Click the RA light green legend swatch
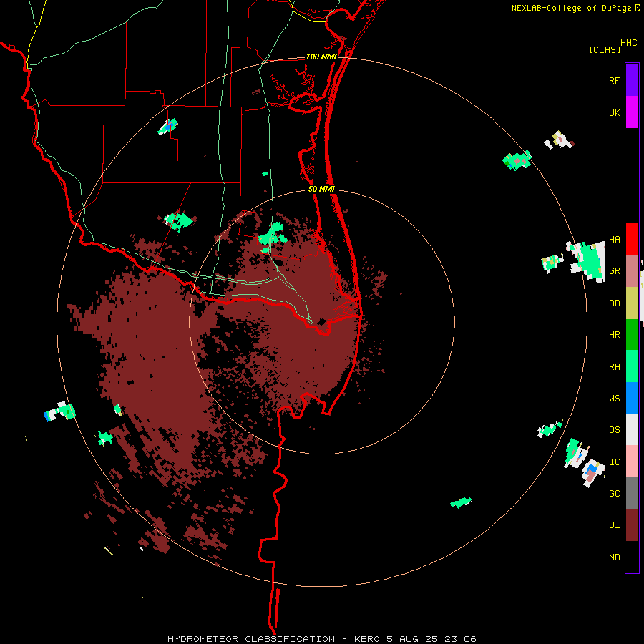The width and height of the screenshot is (644, 644). [x=632, y=366]
